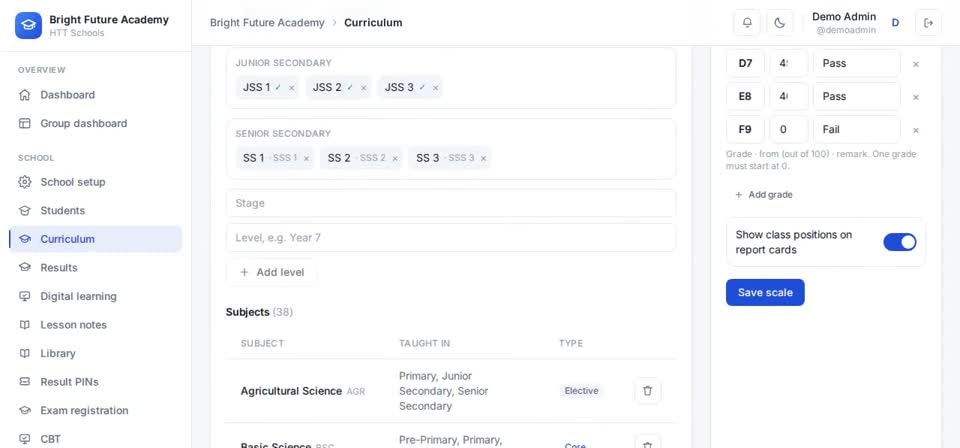Go to Exam registration
Image resolution: width=960 pixels, height=448 pixels.
pyautogui.click(x=96, y=410)
